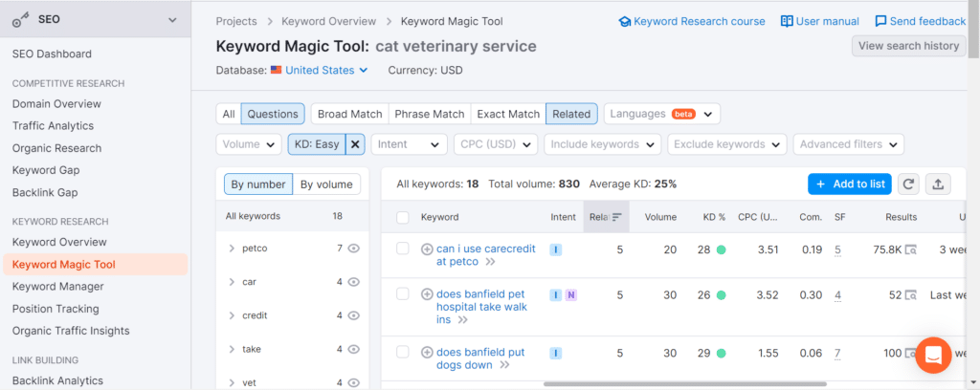Click View search history button
The width and height of the screenshot is (980, 390).
(x=909, y=46)
